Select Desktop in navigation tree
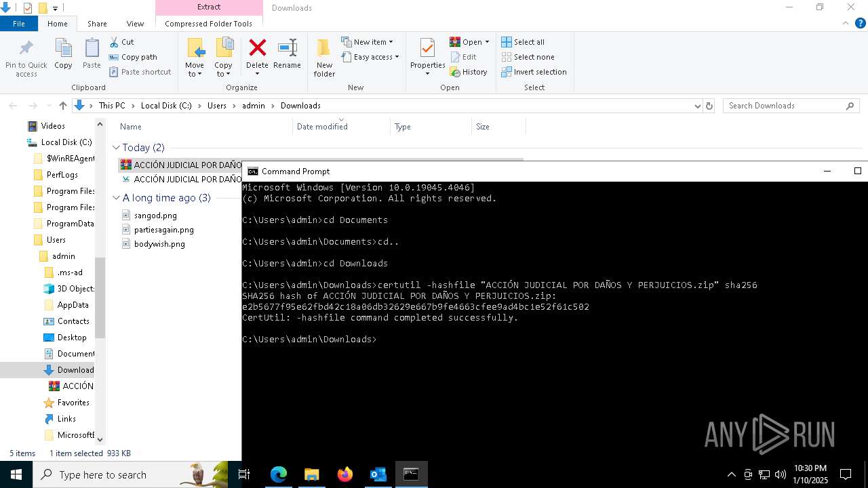 [x=72, y=338]
